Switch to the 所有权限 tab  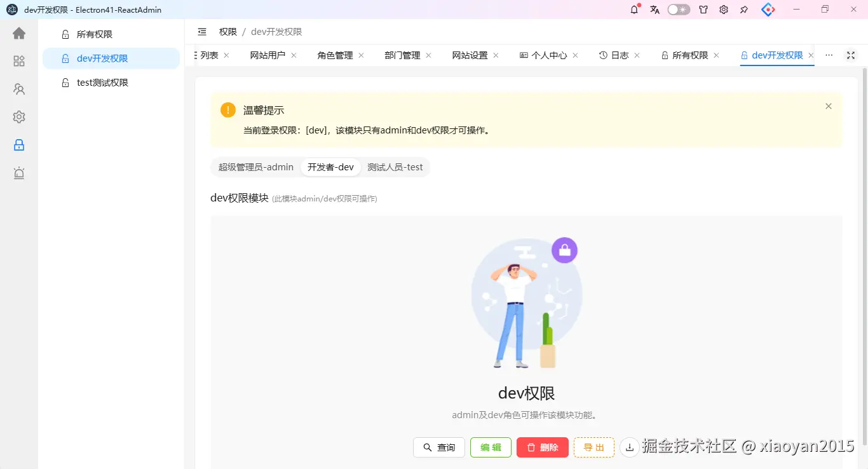[x=684, y=55]
